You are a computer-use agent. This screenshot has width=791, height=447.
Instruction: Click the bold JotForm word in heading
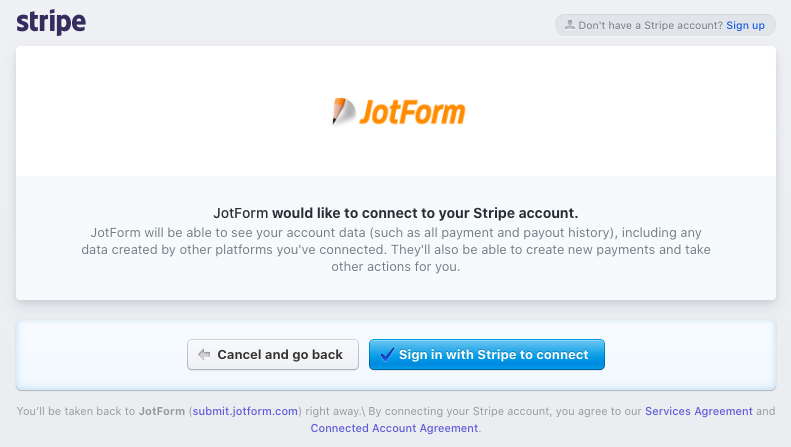(240, 213)
